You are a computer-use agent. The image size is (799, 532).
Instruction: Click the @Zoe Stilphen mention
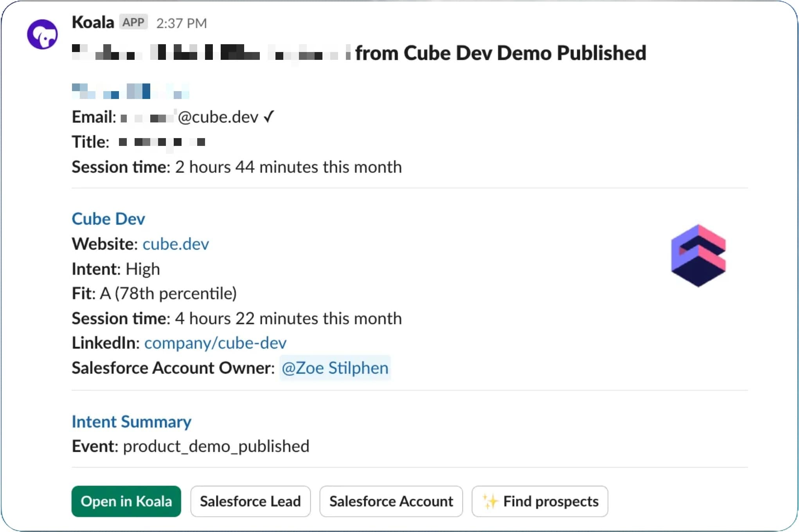pyautogui.click(x=335, y=368)
